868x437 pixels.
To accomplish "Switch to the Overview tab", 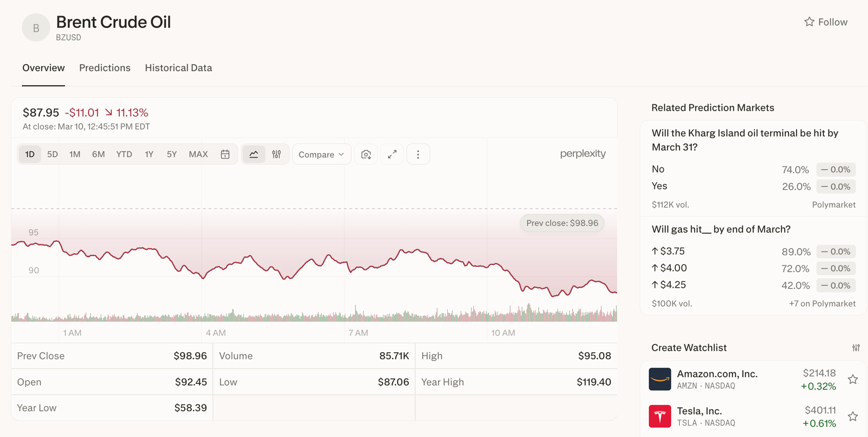I will point(43,68).
